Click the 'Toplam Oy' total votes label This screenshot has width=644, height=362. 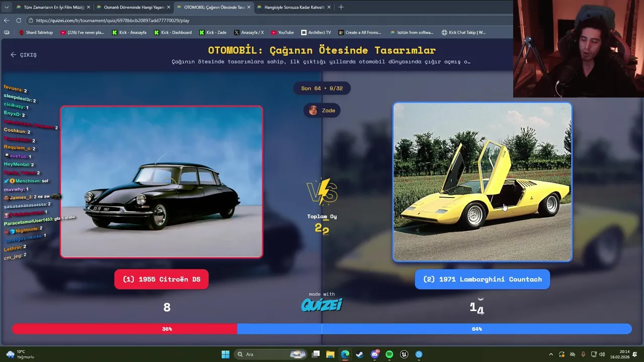tap(322, 217)
